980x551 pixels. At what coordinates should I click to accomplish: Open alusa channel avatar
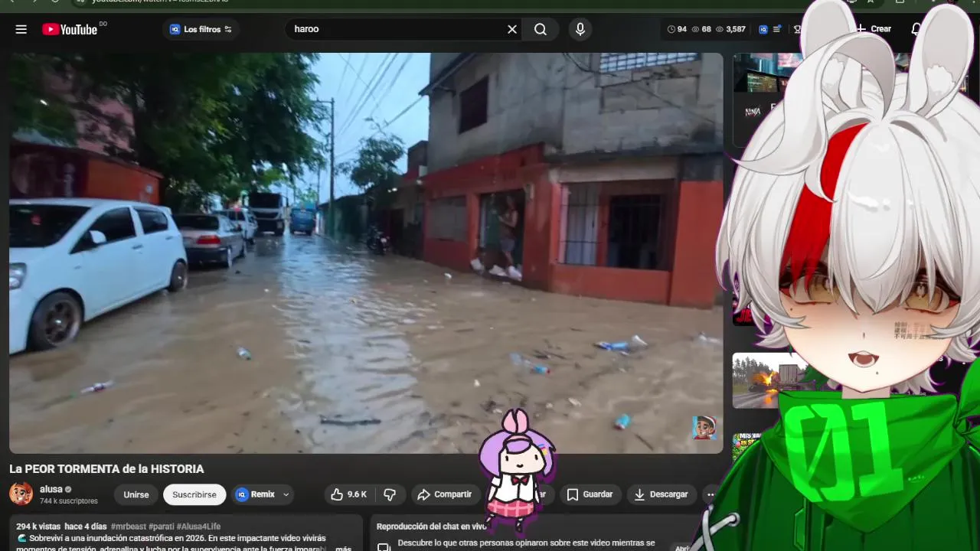point(21,494)
